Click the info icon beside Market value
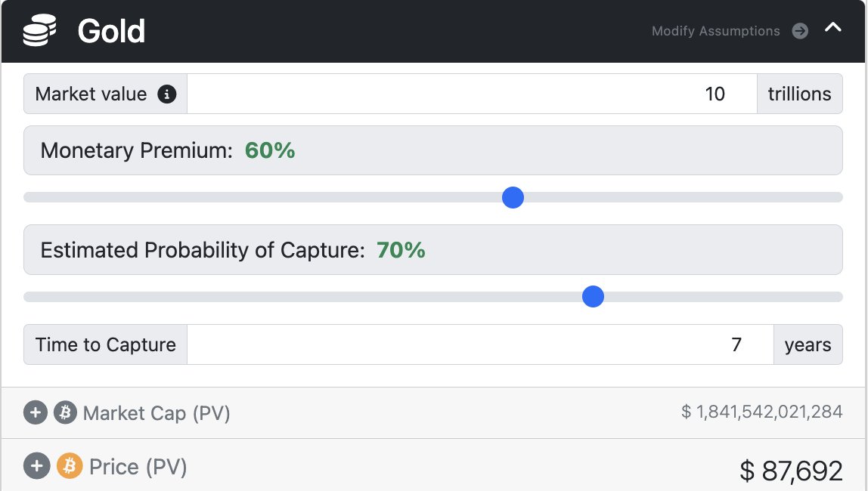Screen dimensions: 868x491 click(166, 94)
